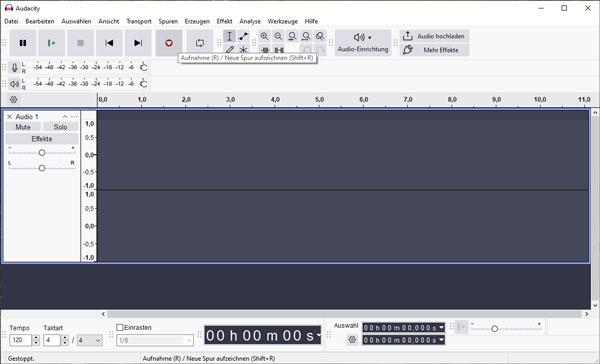The width and height of the screenshot is (600, 364).
Task: Click the play-at-speed button
Action: point(461,327)
